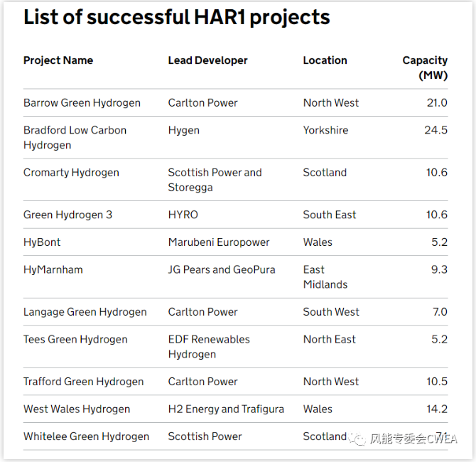Select the 'Cromarty Hydrogen' project cell
The width and height of the screenshot is (476, 462).
(x=71, y=173)
